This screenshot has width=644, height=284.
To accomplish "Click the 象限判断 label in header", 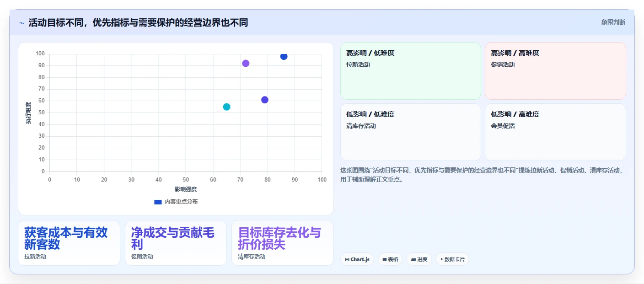I will 613,22.
